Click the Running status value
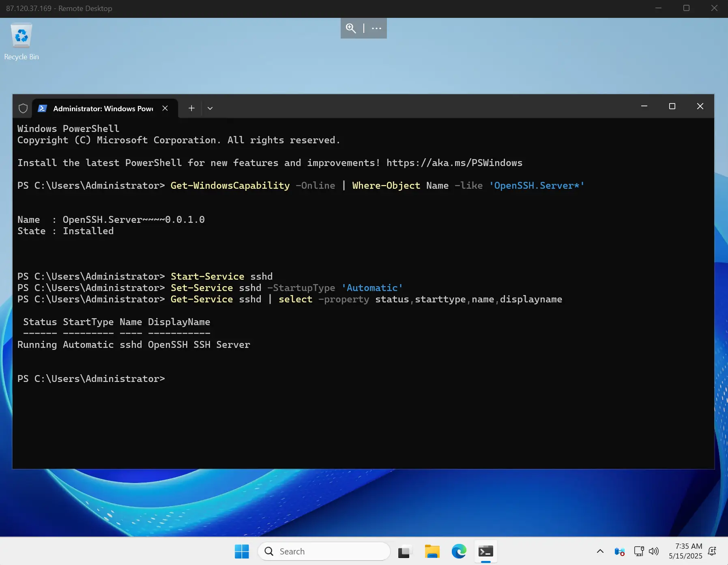The height and width of the screenshot is (565, 728). coord(37,345)
